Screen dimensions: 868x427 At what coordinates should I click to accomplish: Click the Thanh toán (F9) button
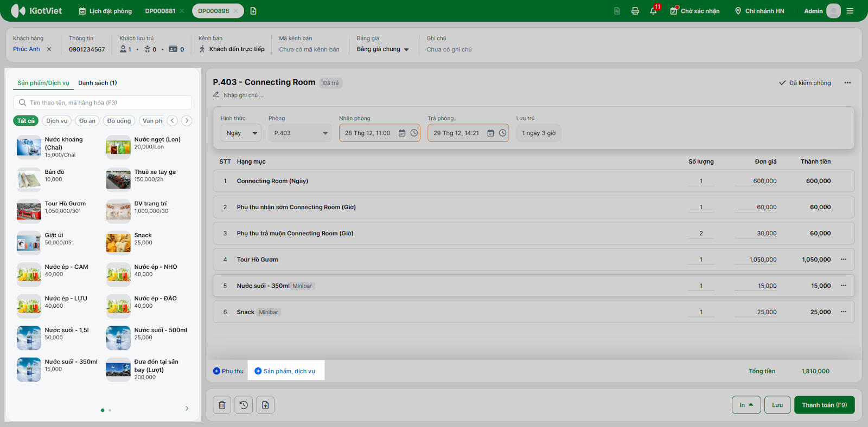824,405
